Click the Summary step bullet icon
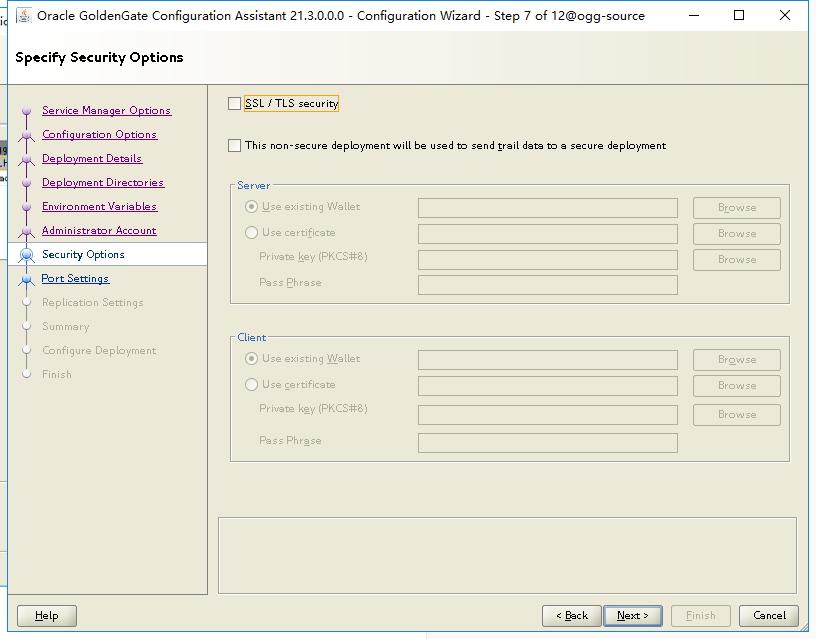The image size is (816, 639). 27,326
